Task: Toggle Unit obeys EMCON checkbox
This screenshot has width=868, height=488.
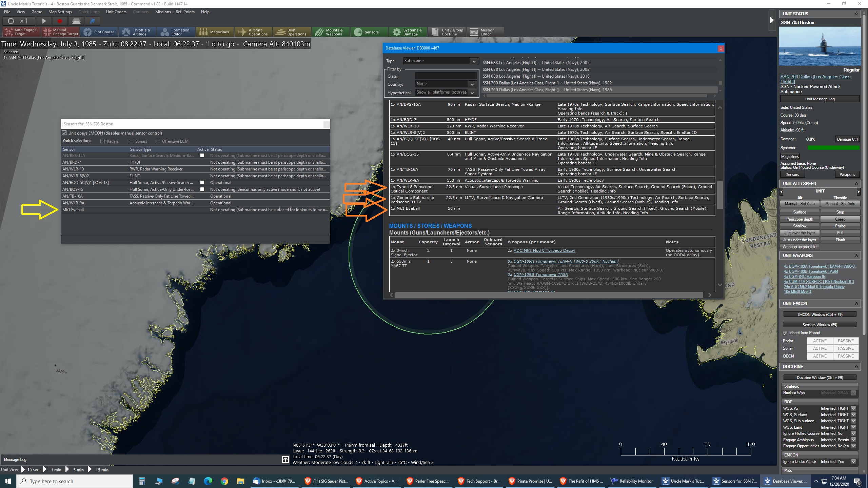Action: point(64,133)
